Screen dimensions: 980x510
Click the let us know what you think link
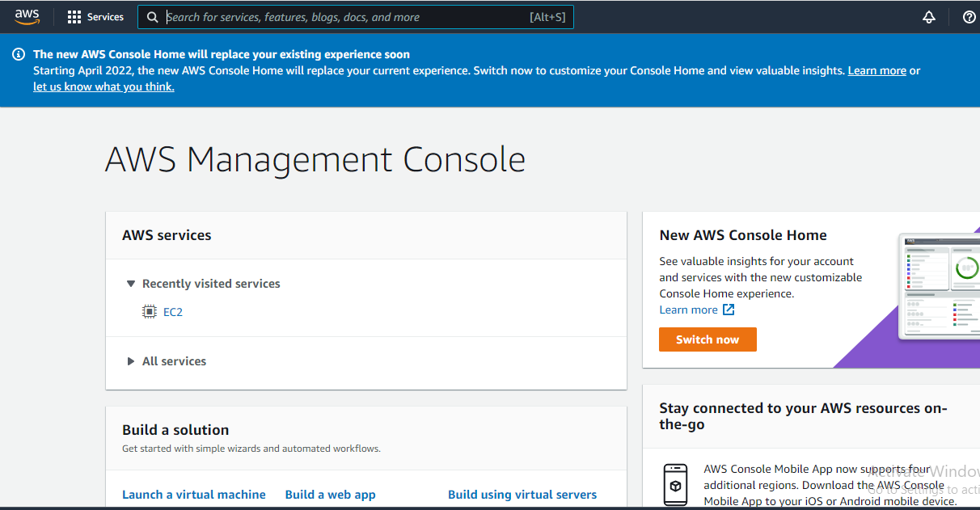103,86
